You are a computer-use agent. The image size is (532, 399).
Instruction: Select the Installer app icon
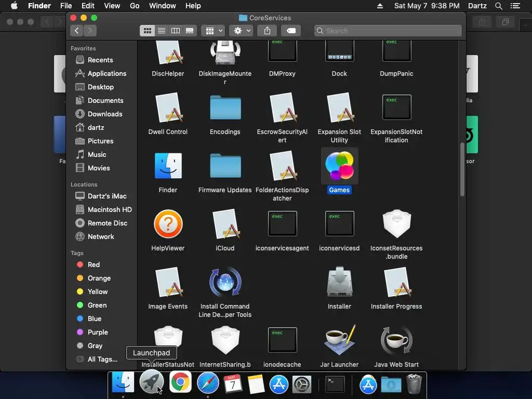tap(339, 282)
